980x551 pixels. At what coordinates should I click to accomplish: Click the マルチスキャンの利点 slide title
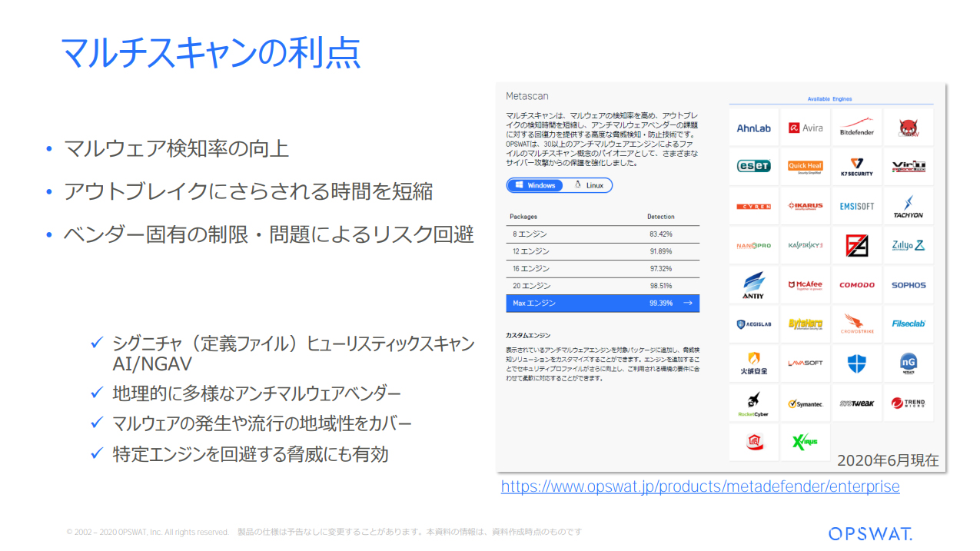tap(210, 53)
